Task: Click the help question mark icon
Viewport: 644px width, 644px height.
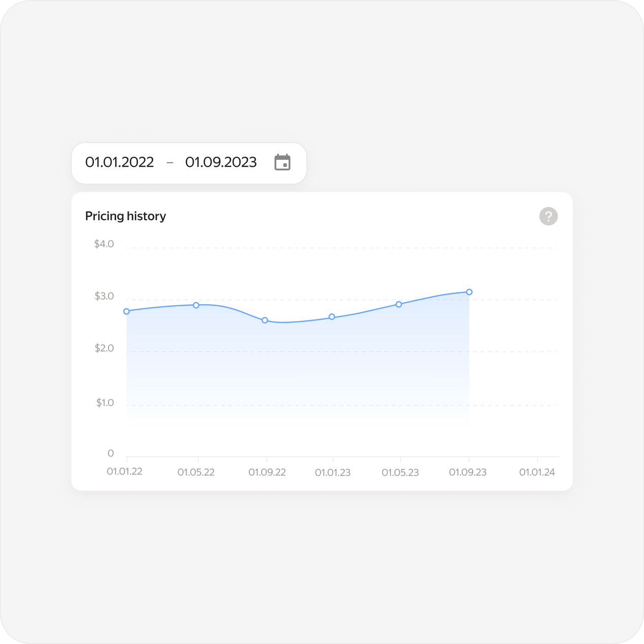Action: (548, 217)
